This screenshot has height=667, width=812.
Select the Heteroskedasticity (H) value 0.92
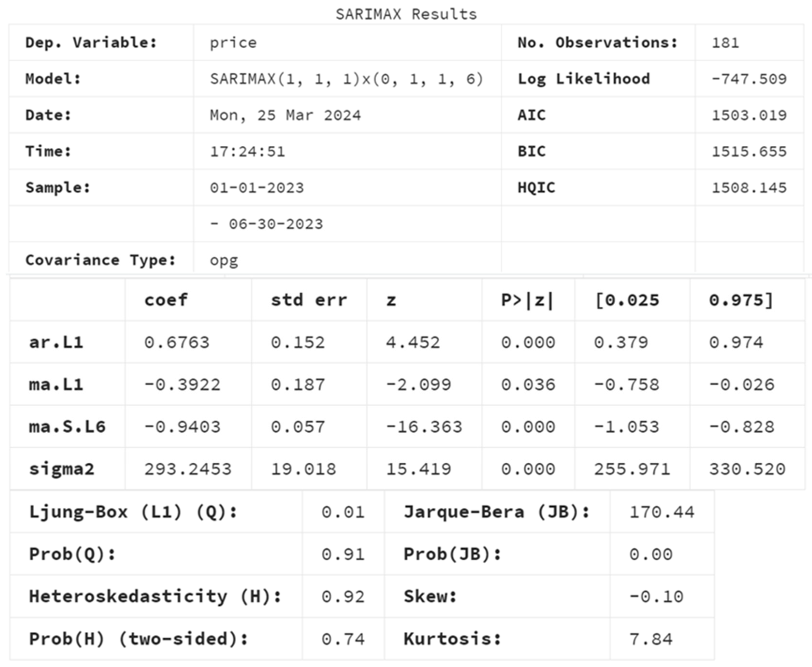click(343, 597)
